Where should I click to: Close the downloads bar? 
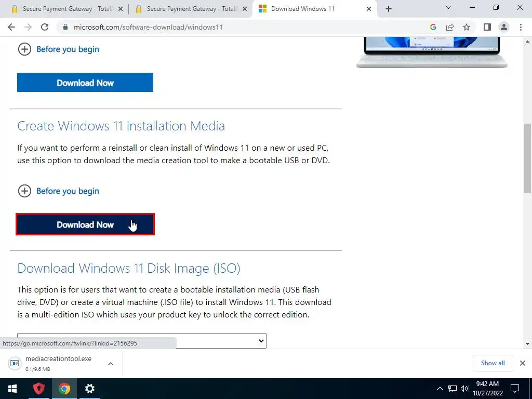point(523,363)
